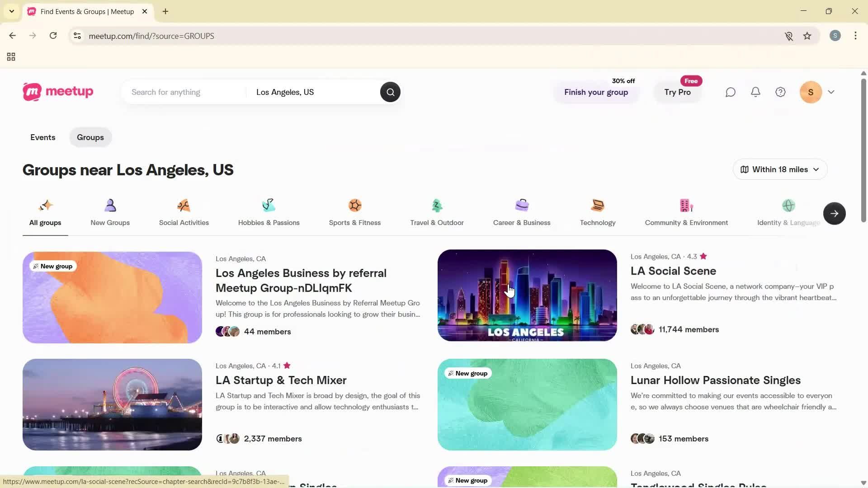Open the Within 18 miles distance dropdown
The image size is (868, 488).
[x=779, y=169]
